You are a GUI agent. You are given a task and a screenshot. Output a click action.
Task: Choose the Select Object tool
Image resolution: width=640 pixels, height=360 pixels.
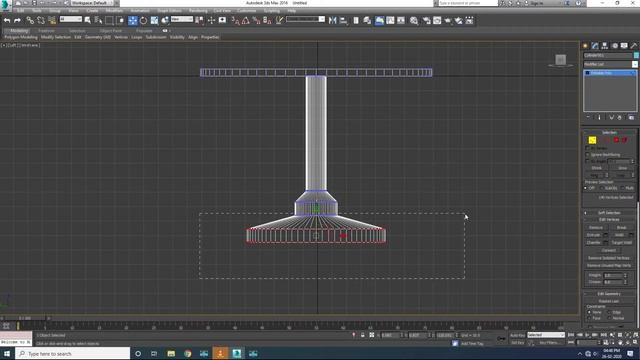[x=87, y=20]
